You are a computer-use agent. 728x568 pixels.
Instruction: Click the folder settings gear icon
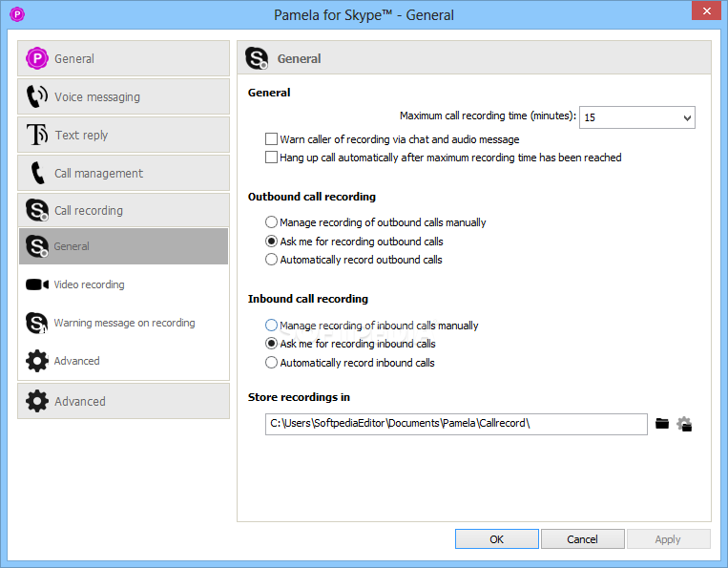click(684, 424)
